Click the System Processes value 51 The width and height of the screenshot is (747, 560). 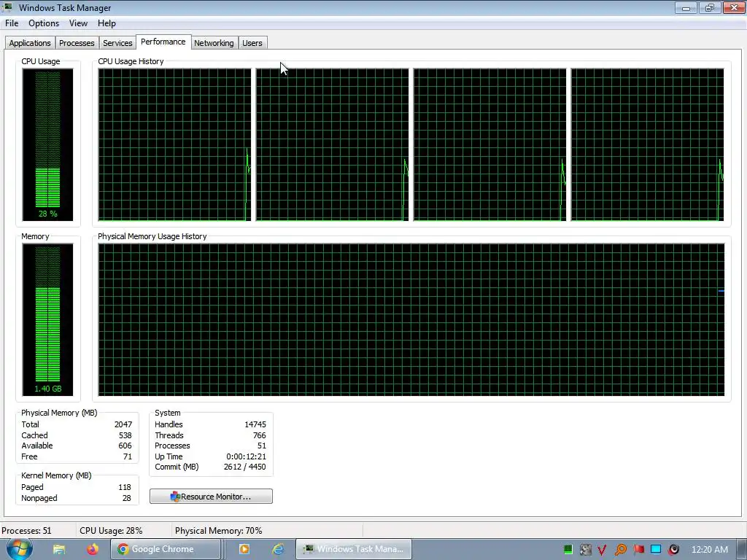(x=262, y=446)
